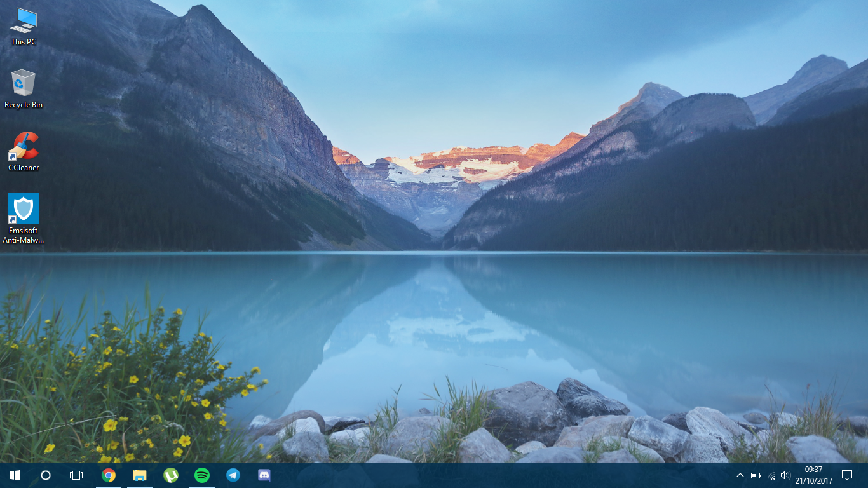Open the This PC desktop icon
This screenshot has width=868, height=488.
(24, 27)
